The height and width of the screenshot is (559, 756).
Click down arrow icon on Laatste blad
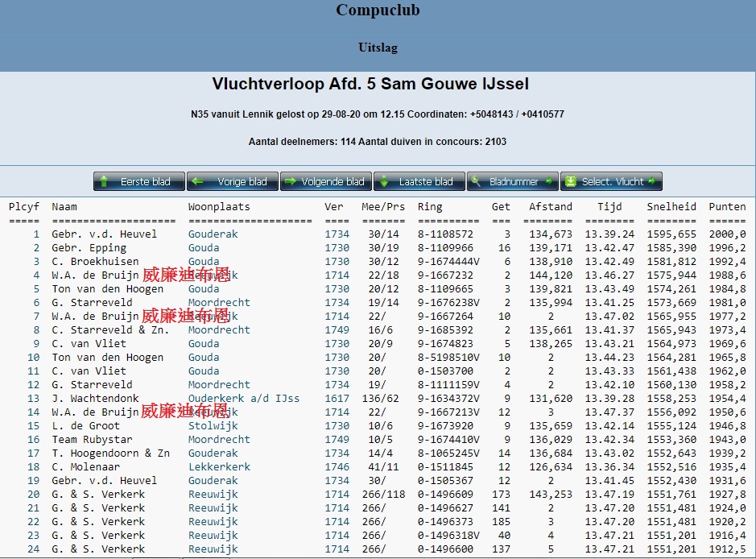pos(384,181)
